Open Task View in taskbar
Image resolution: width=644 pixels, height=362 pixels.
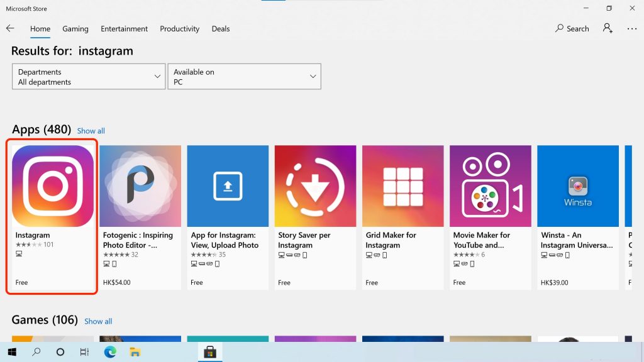(84, 352)
